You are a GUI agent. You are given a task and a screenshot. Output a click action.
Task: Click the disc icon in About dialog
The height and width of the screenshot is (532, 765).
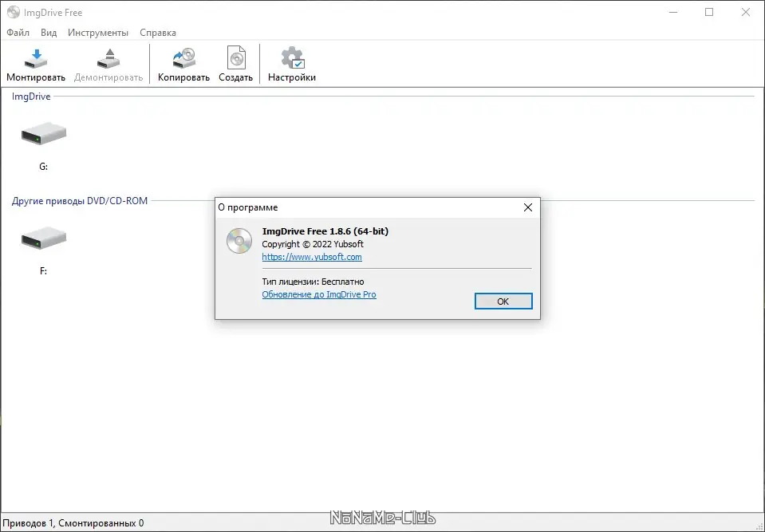coord(239,240)
